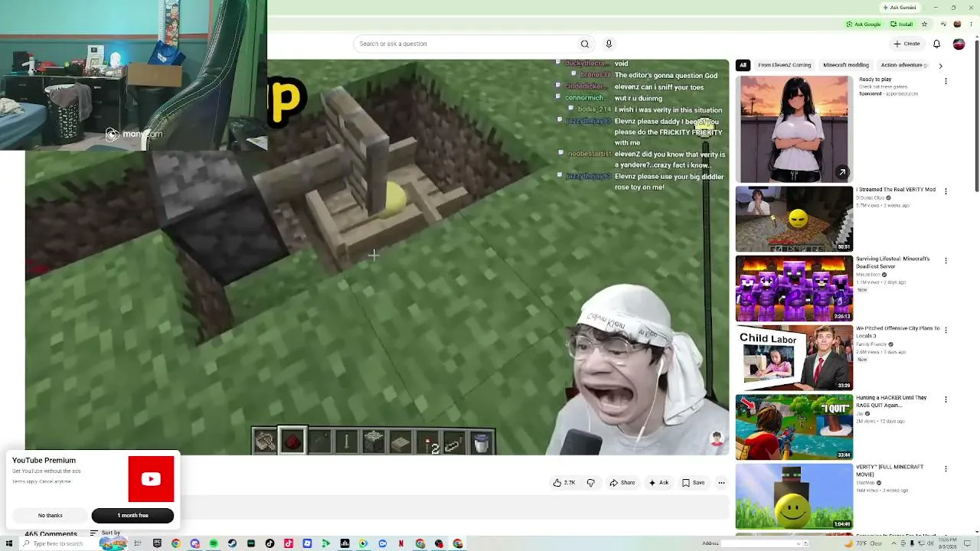Dislike the video with thumbs-down
This screenshot has width=980, height=551.
coord(590,483)
